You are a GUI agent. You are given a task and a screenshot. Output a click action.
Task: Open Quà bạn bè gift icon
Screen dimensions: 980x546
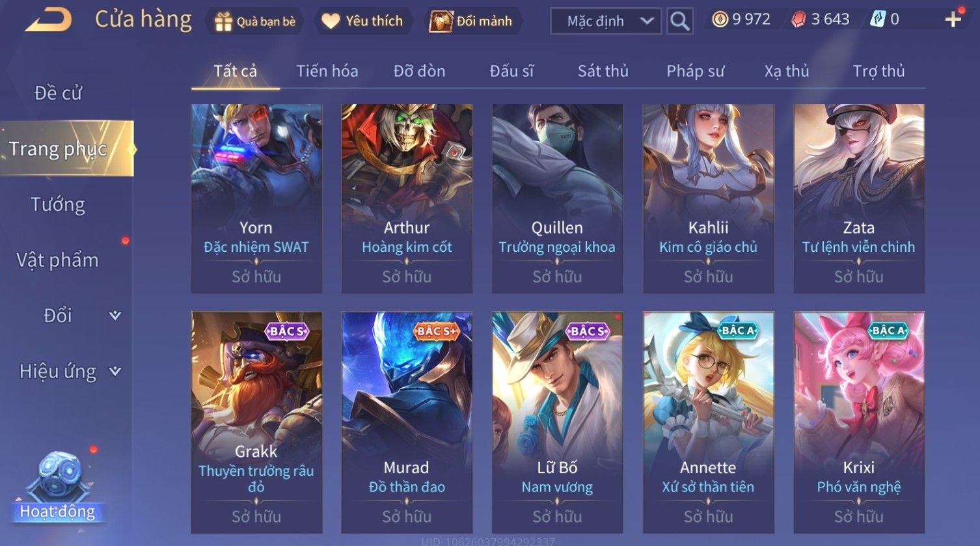223,21
